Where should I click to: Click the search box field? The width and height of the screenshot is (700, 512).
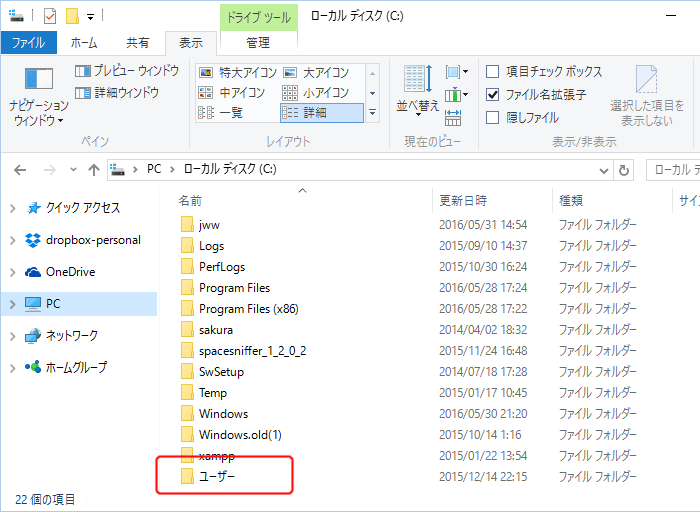[673, 170]
